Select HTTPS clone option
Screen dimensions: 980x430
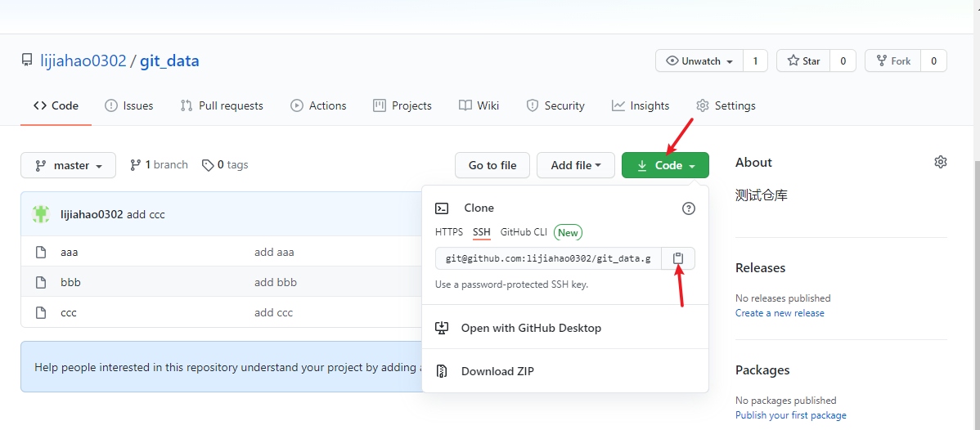pos(449,232)
